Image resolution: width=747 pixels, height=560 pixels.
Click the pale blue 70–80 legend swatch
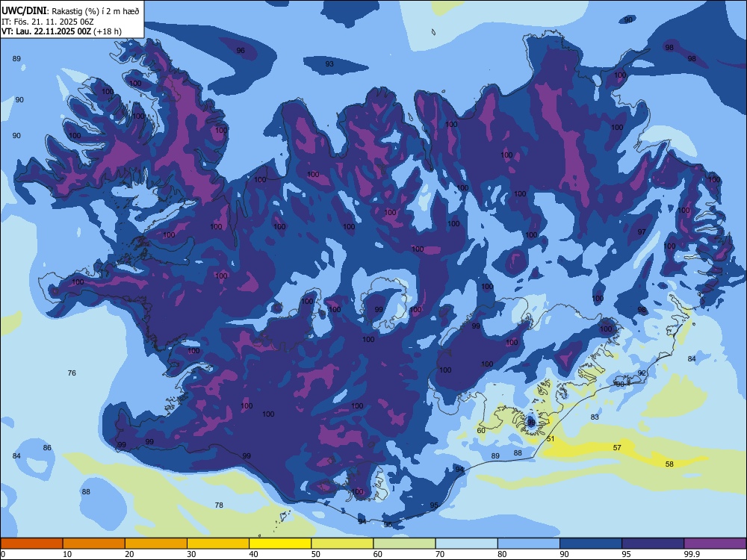tap(466, 544)
